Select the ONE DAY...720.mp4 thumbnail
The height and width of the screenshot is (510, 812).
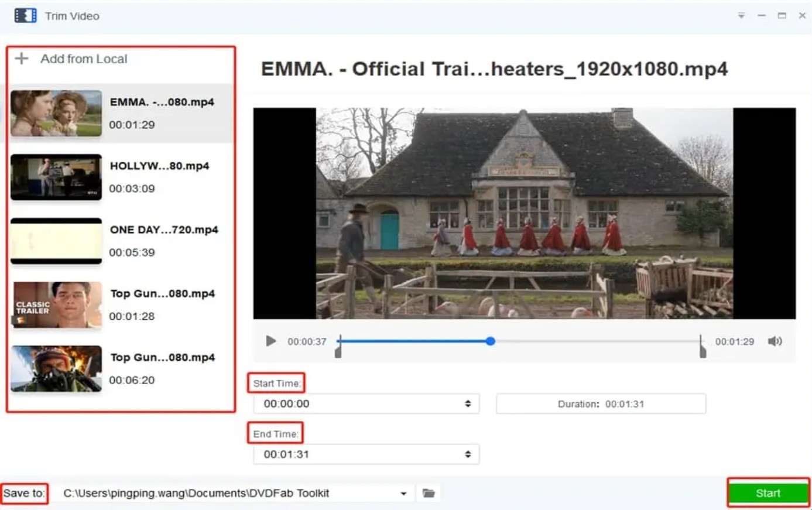click(x=56, y=241)
